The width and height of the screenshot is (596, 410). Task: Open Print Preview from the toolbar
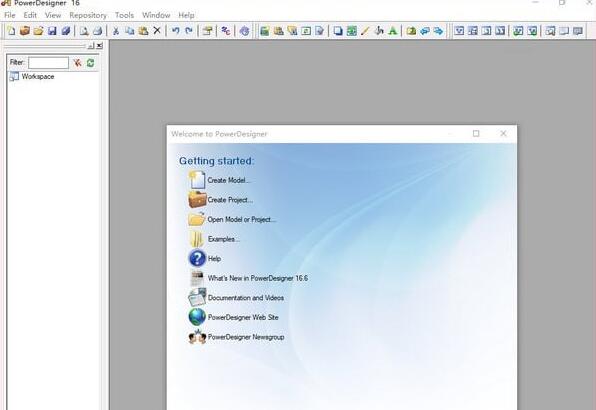[84, 31]
